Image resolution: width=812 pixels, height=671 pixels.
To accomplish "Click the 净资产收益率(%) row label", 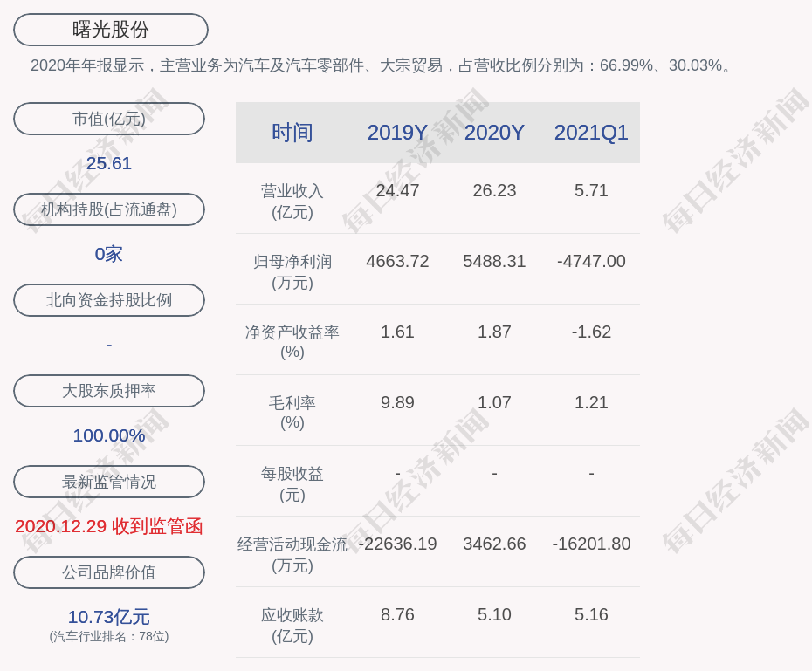I will click(x=292, y=342).
